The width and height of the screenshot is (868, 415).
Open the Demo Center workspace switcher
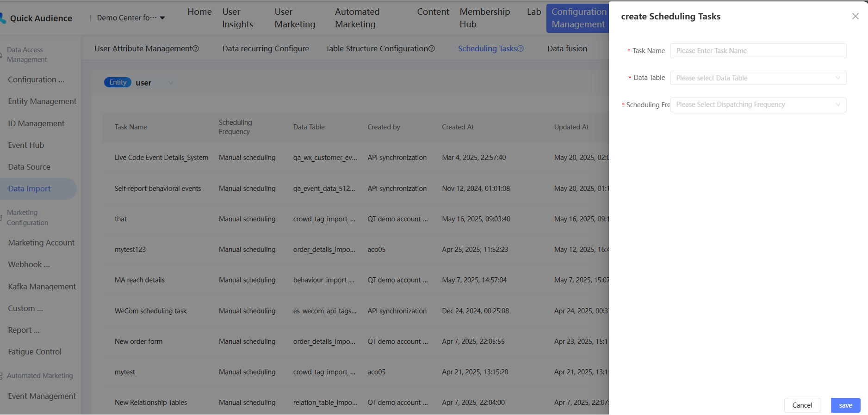point(131,18)
